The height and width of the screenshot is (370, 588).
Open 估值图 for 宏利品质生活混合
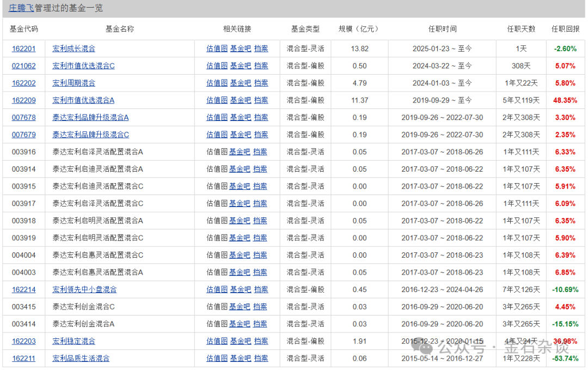click(x=217, y=359)
